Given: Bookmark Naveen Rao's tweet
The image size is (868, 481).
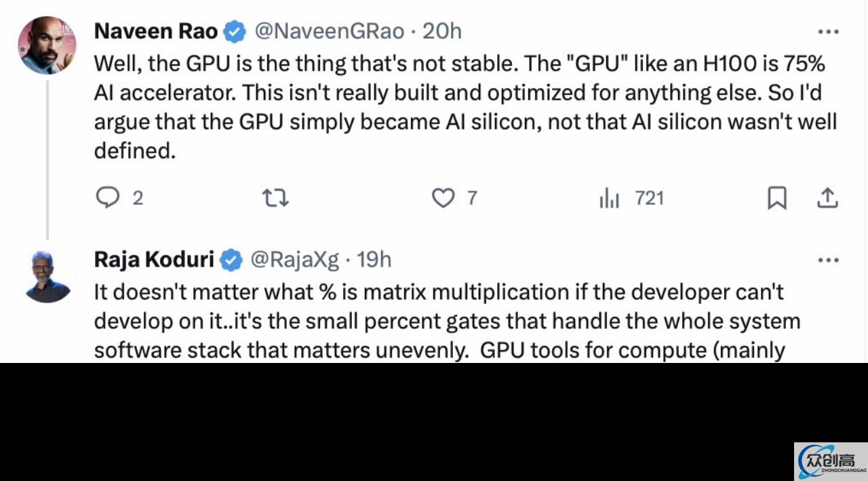Looking at the screenshot, I should [x=776, y=198].
